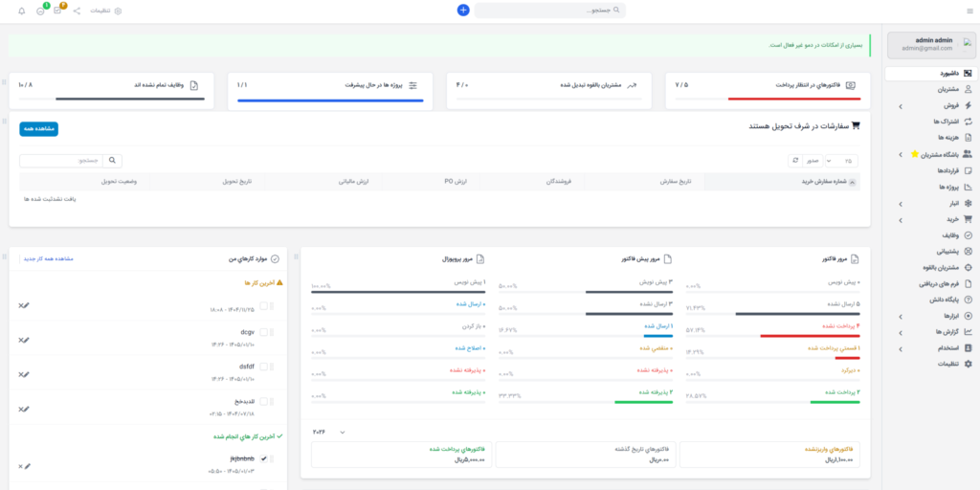This screenshot has height=490, width=980.
Task: Click the پروژه ها در حال پیشرفت blue progress bar
Action: [x=330, y=100]
